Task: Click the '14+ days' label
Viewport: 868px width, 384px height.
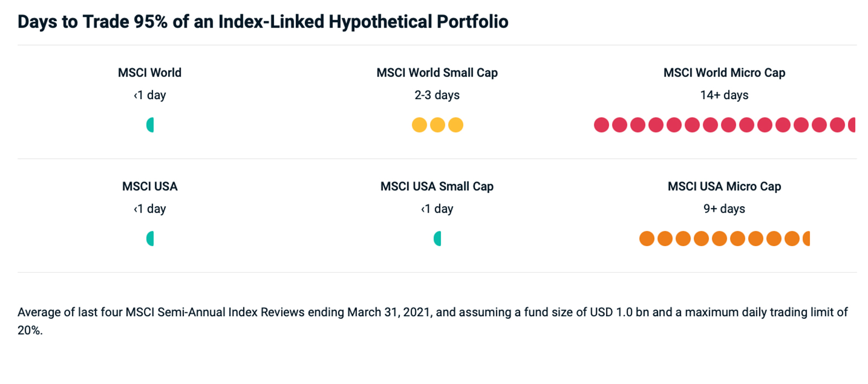Action: click(724, 95)
